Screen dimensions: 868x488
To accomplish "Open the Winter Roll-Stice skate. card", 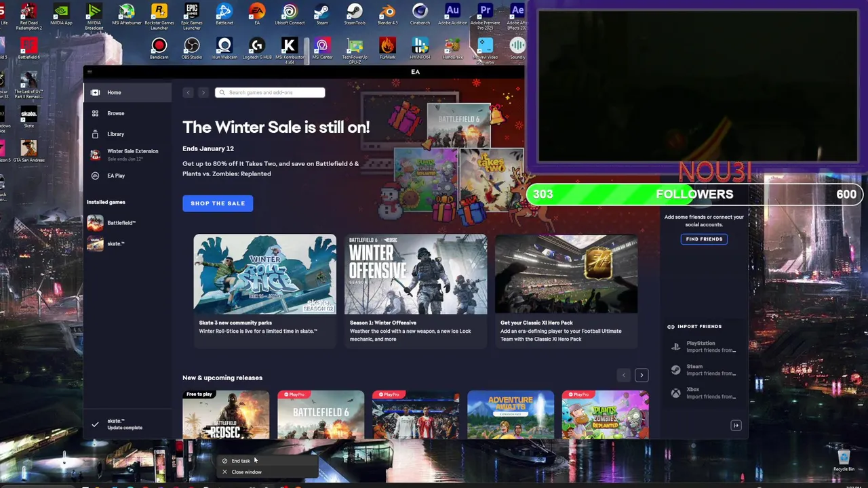I will 265,291.
